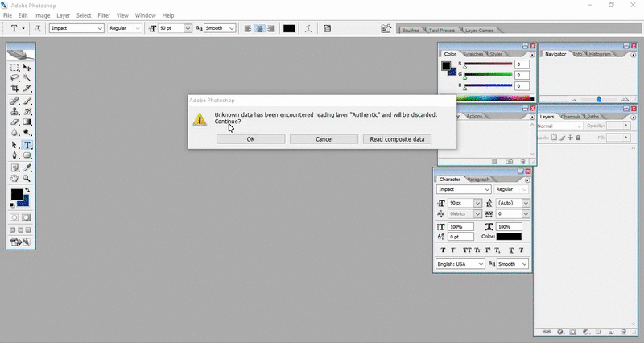Click the Edit in ImageReady icon
The image size is (644, 343).
coord(21,242)
